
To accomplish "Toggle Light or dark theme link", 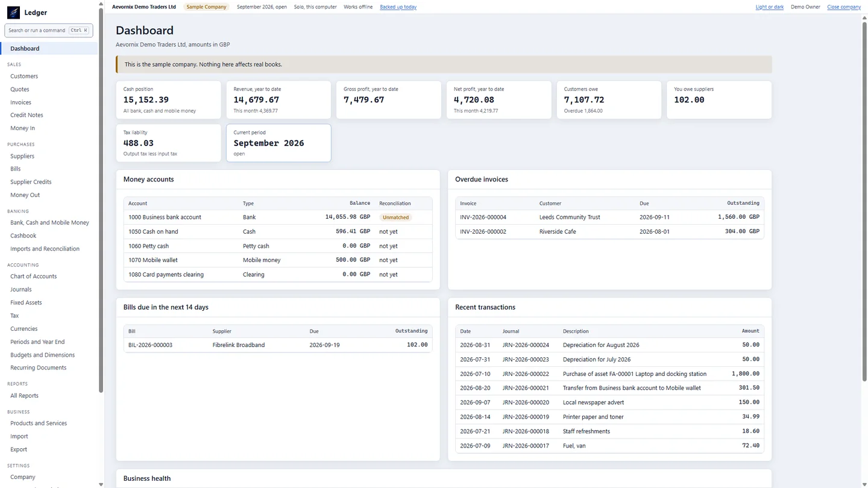I will [770, 7].
